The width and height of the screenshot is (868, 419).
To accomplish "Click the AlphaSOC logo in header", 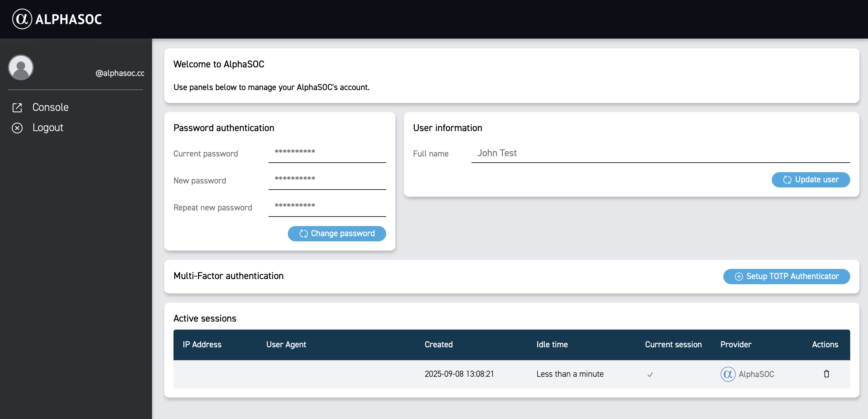I will pos(57,19).
